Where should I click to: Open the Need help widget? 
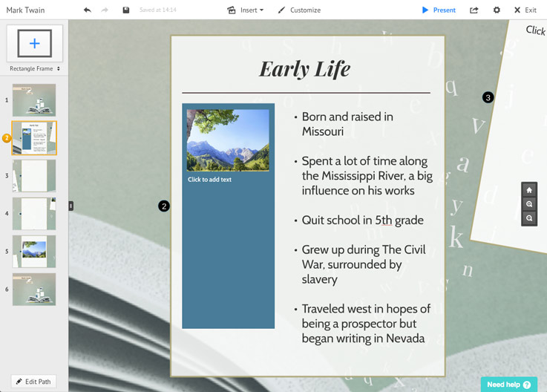(x=508, y=385)
